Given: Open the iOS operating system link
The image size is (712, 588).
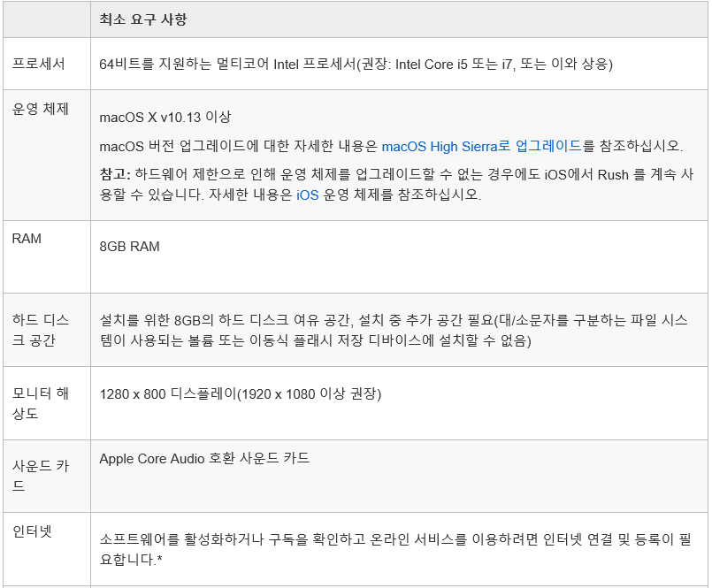Looking at the screenshot, I should [308, 195].
